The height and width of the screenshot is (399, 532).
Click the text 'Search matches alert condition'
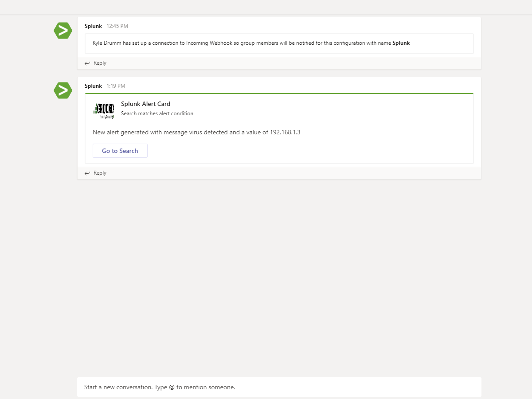(x=157, y=113)
